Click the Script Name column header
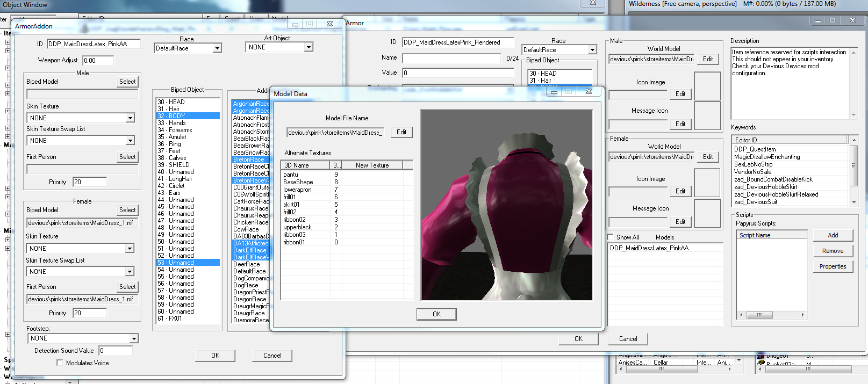The height and width of the screenshot is (384, 868). [x=772, y=235]
